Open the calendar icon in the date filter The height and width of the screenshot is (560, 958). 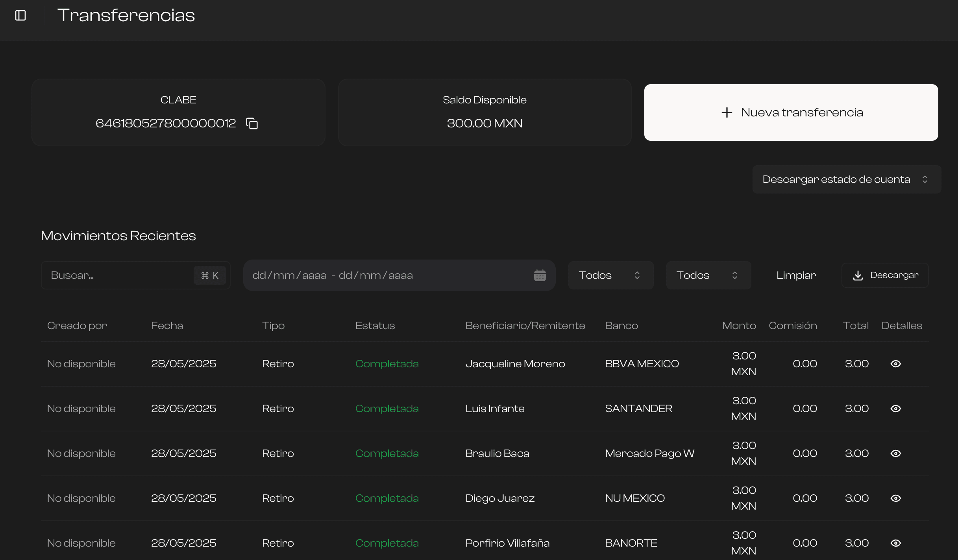pos(540,275)
